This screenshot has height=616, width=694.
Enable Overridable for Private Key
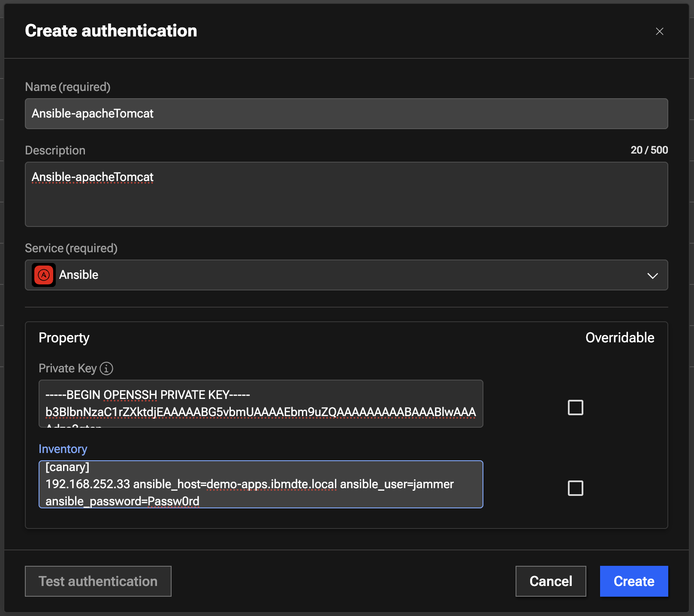pos(575,408)
